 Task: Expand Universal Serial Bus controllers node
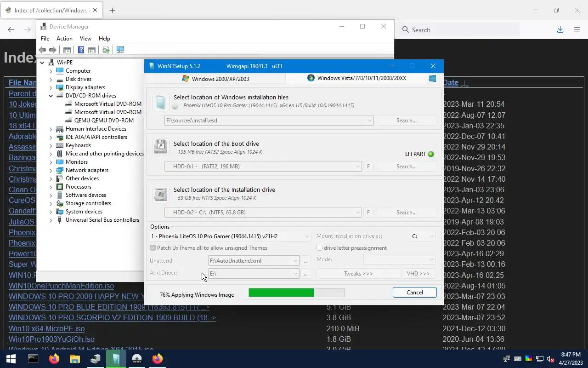(51, 220)
